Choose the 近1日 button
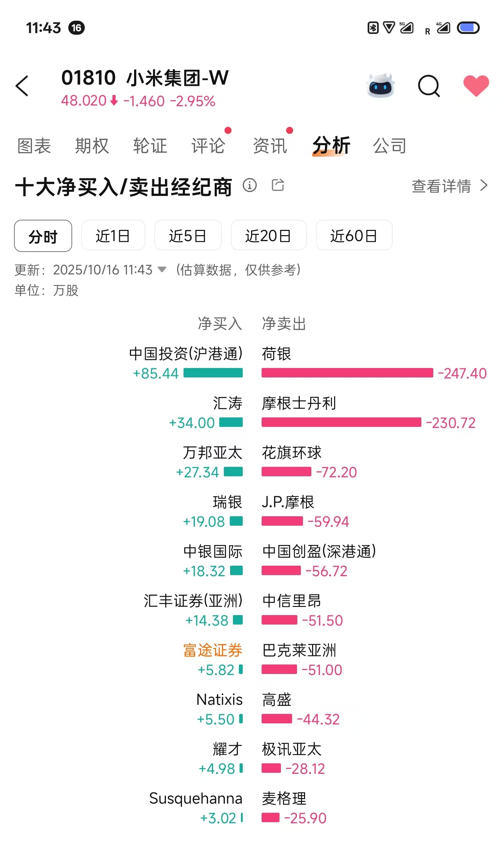Viewport: 504px width, 859px height. pyautogui.click(x=113, y=235)
